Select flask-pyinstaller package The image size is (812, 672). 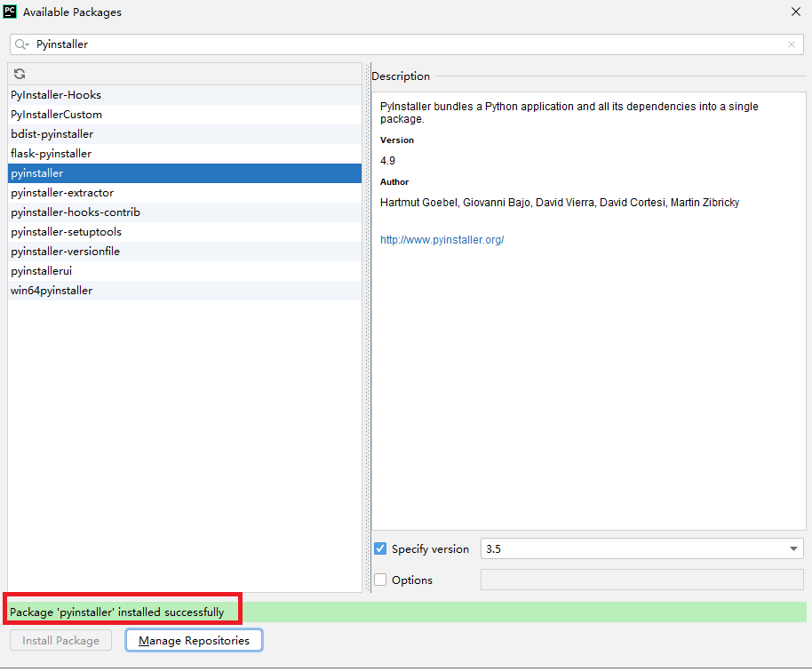(185, 154)
